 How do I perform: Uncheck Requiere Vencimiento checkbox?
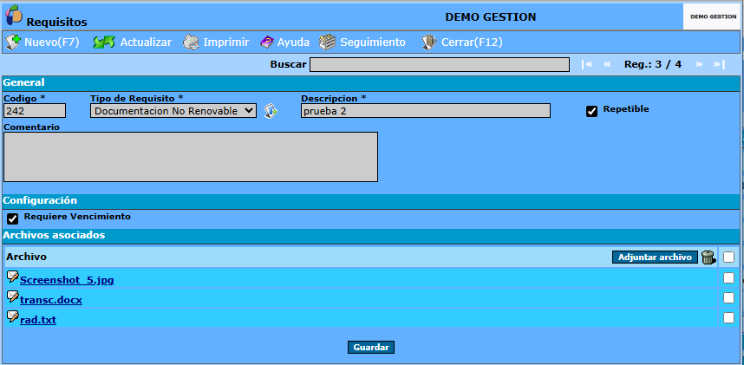(13, 219)
